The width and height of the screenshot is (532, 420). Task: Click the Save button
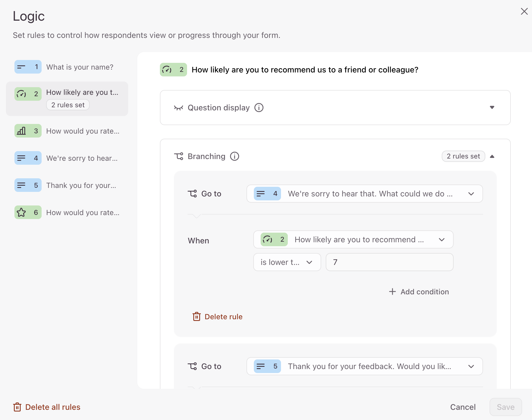click(x=506, y=407)
